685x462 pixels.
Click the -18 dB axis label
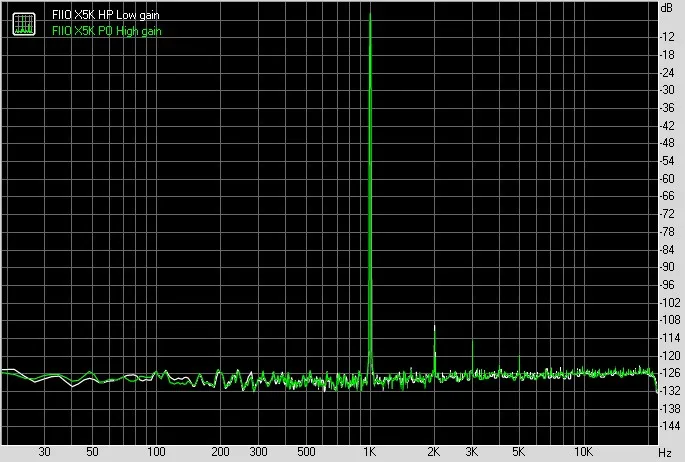667,55
